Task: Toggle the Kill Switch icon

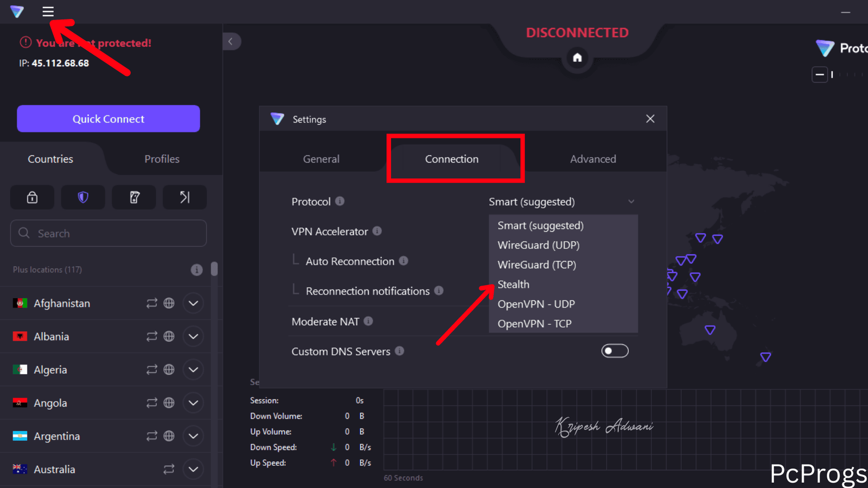Action: tap(134, 197)
